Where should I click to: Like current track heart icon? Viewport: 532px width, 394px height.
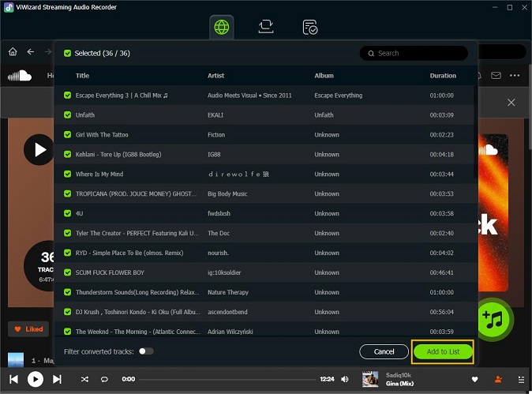tap(474, 380)
